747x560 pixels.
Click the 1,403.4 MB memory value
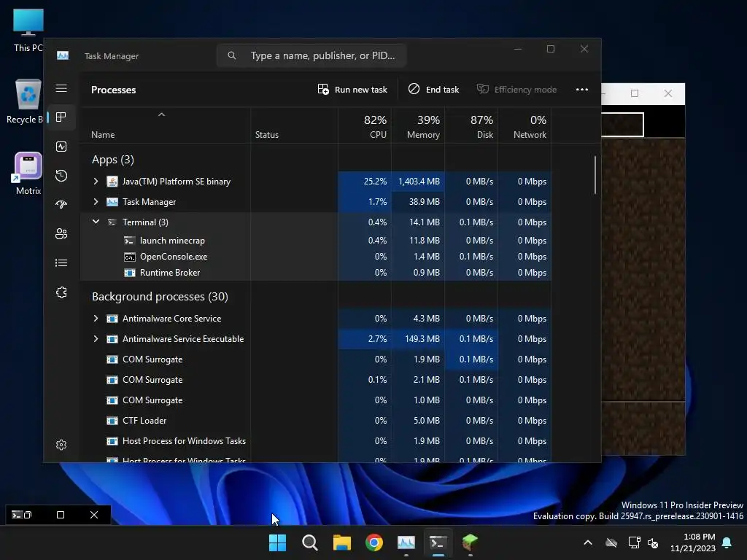click(x=419, y=182)
